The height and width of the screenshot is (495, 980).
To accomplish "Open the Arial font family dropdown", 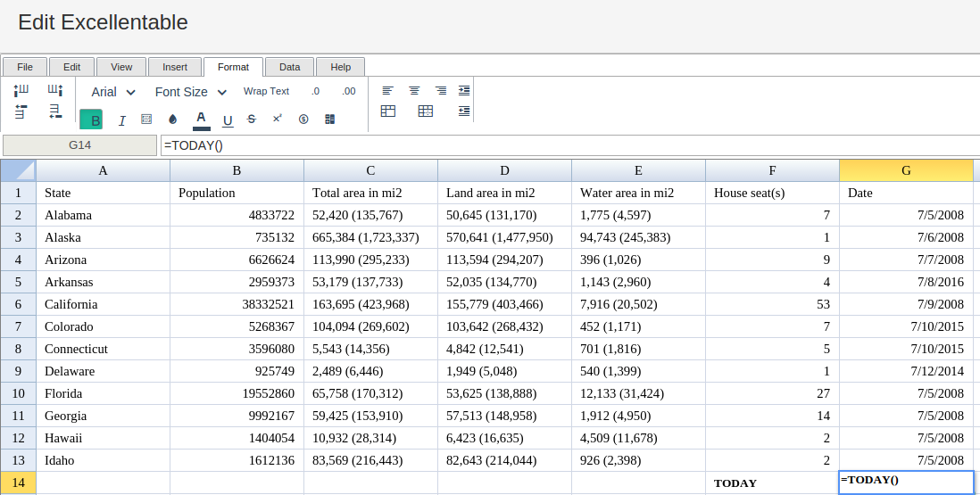I will pyautogui.click(x=113, y=92).
